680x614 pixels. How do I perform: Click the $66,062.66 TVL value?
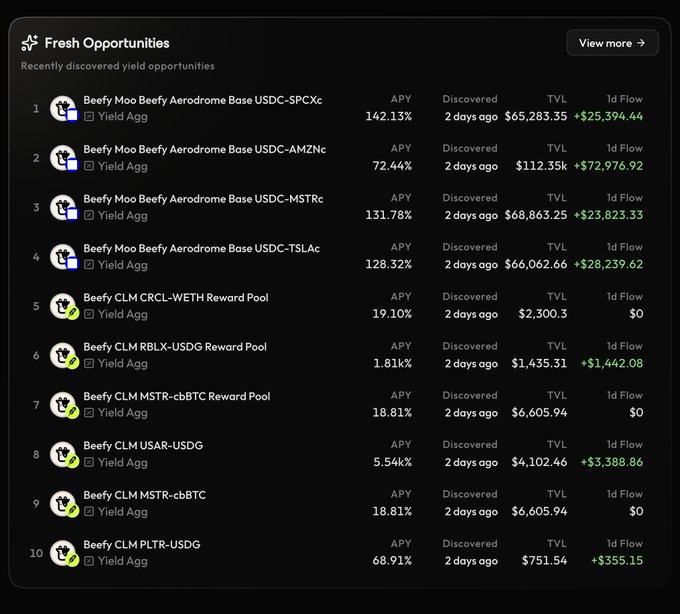[536, 265]
